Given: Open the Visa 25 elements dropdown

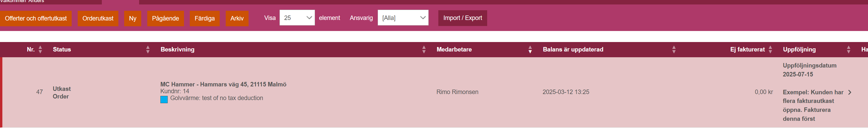Looking at the screenshot, I should pyautogui.click(x=297, y=18).
